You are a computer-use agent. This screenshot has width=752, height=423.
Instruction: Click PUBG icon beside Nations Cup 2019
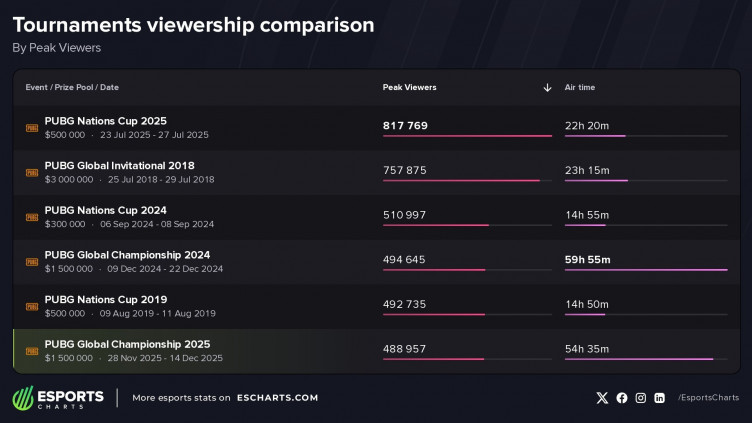point(32,307)
